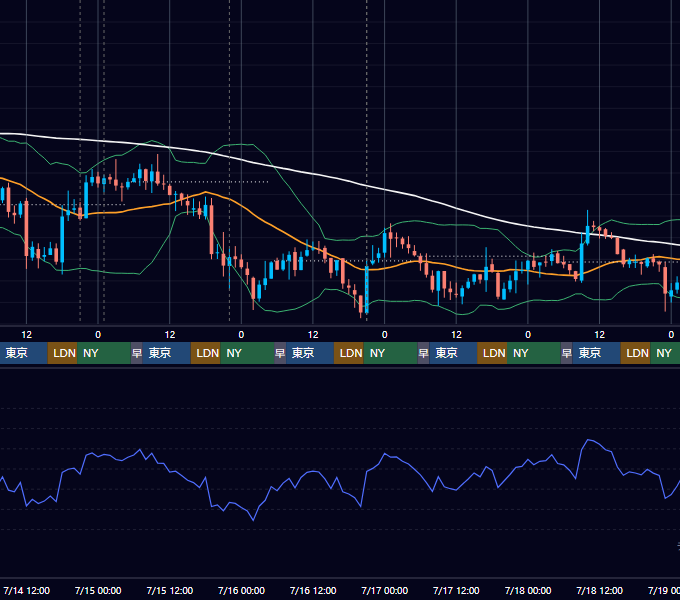Select the LDN block preceding 7/18 00:00

pyautogui.click(x=492, y=353)
